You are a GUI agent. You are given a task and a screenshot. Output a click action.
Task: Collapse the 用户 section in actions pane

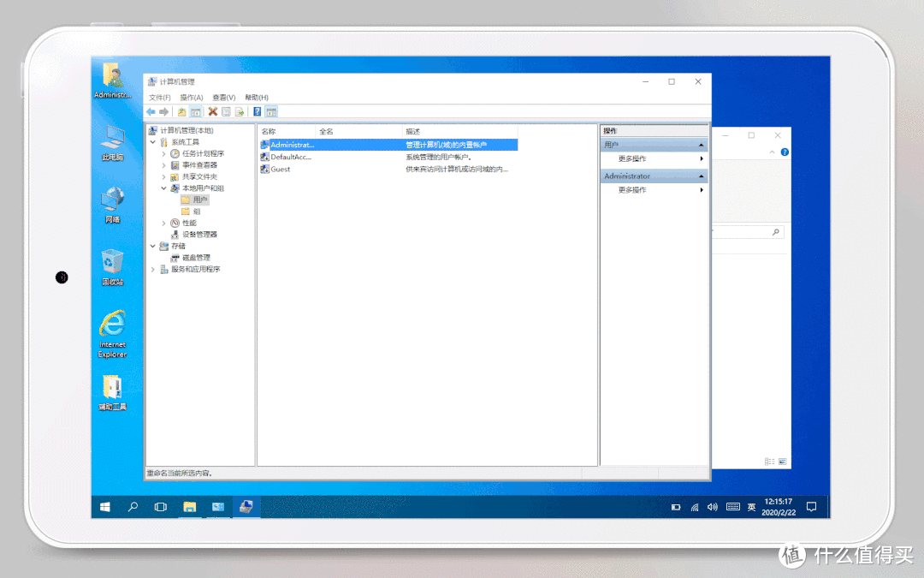point(702,146)
